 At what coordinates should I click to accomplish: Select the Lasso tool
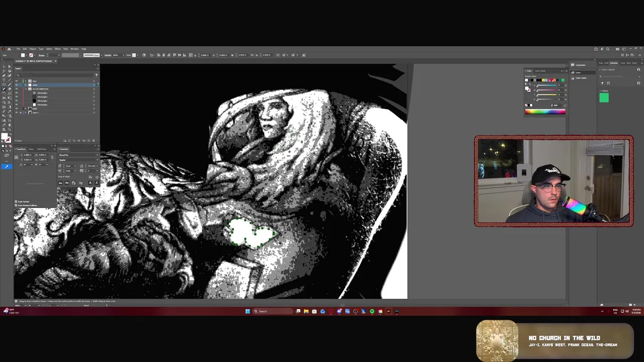(10, 71)
